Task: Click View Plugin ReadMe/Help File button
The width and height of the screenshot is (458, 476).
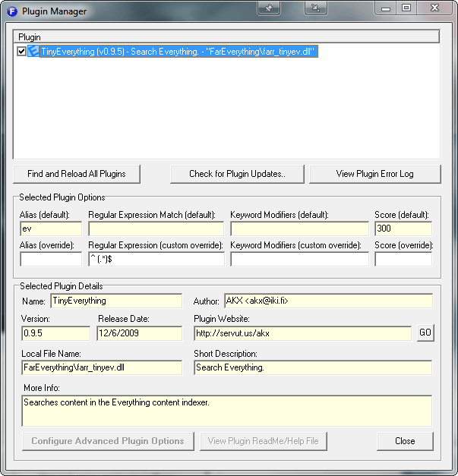Action: coord(264,441)
